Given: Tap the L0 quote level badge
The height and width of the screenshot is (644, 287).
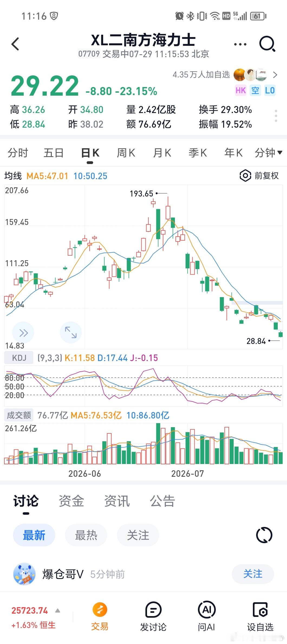Looking at the screenshot, I should (270, 90).
